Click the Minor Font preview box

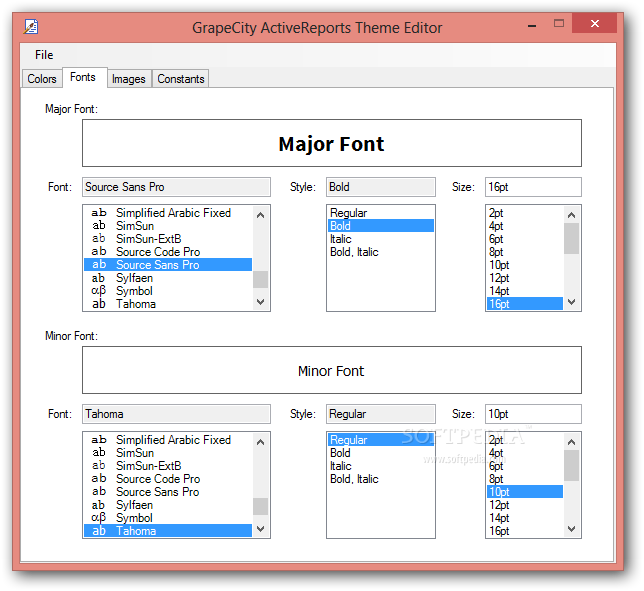[x=332, y=370]
